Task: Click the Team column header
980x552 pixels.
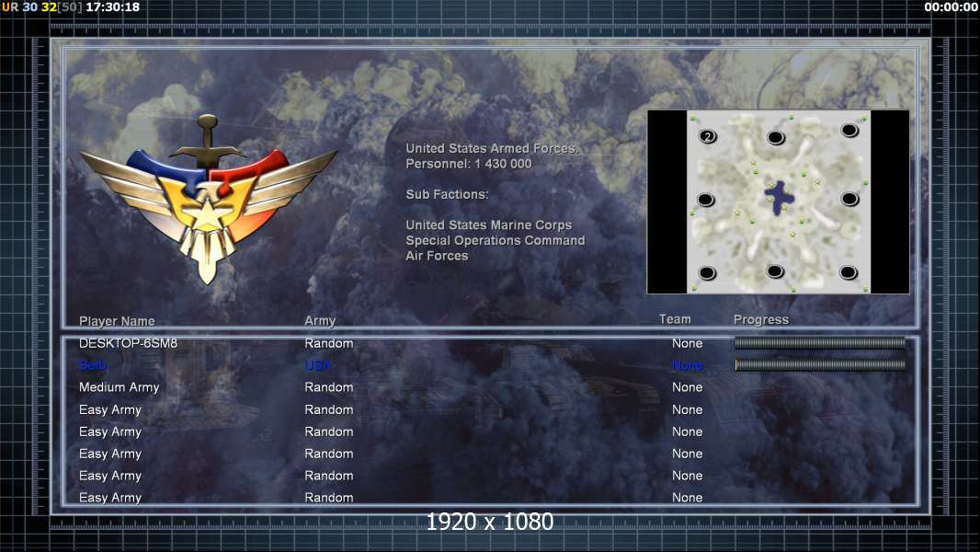Action: point(675,319)
